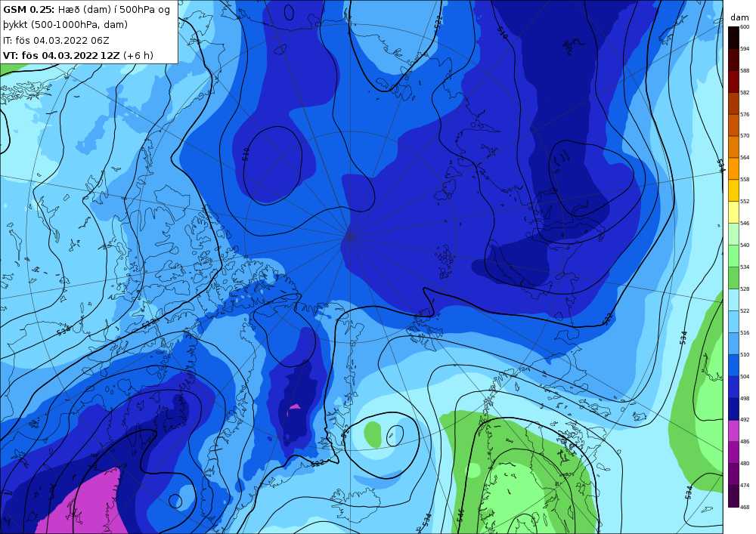Select the pale cyan legend swatch between 528 and 522
The image size is (756, 534).
tap(733, 300)
